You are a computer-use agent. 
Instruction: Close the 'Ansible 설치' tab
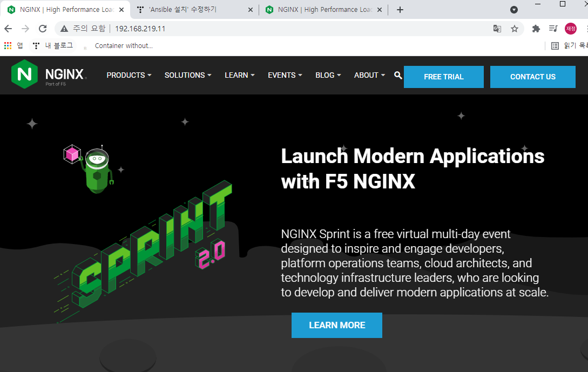pyautogui.click(x=251, y=10)
